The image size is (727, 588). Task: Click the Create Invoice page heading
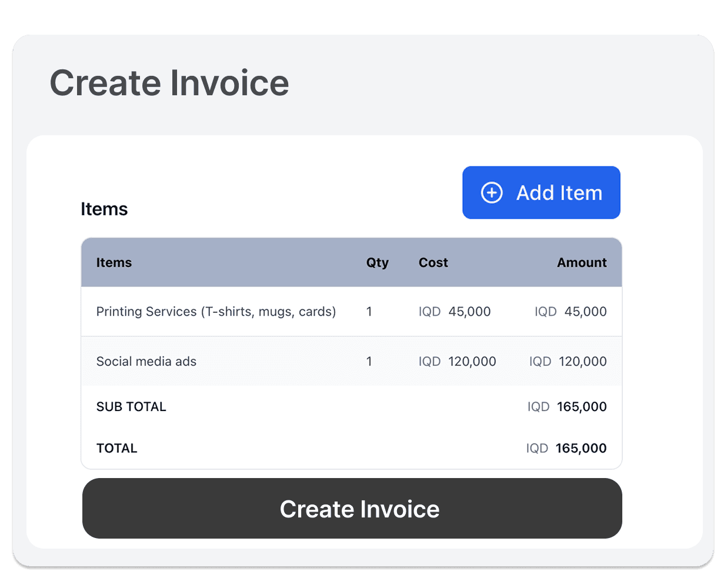169,83
